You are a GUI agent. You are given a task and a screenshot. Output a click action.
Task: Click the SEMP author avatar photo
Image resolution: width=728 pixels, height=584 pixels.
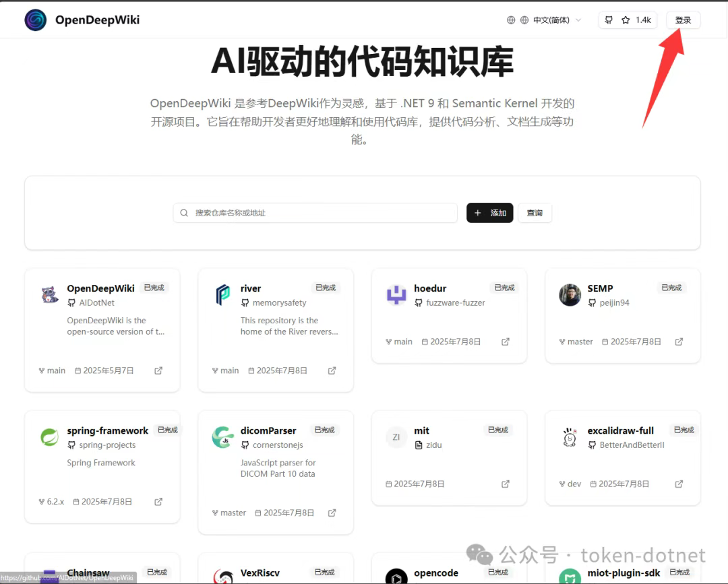pos(570,295)
